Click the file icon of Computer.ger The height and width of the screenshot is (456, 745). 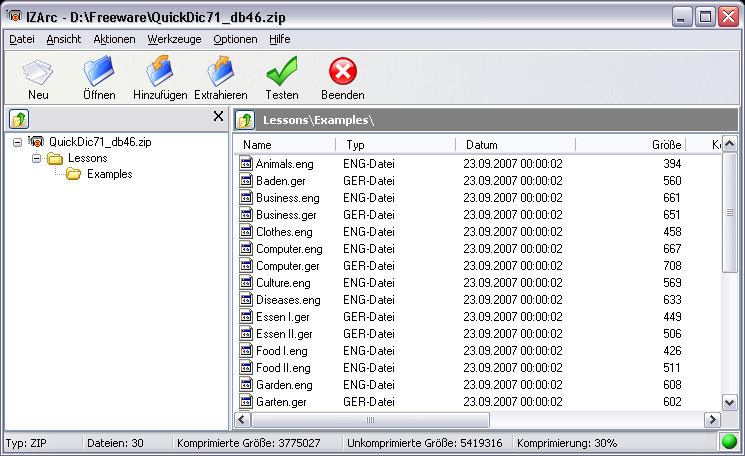coord(246,266)
